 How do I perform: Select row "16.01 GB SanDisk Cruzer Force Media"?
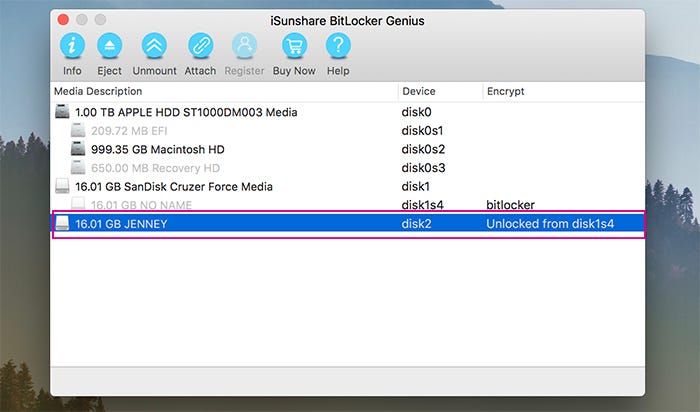click(348, 186)
